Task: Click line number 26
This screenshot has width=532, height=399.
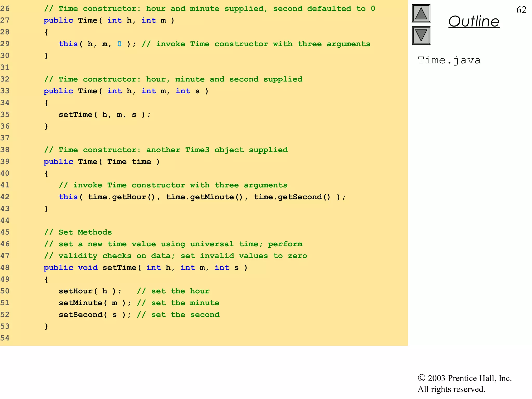Action: tap(5, 9)
